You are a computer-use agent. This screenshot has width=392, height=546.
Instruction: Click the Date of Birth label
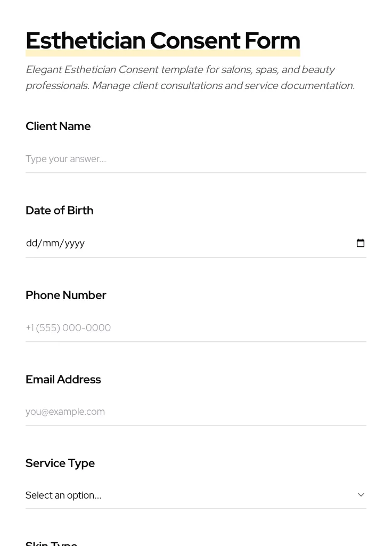(x=59, y=211)
